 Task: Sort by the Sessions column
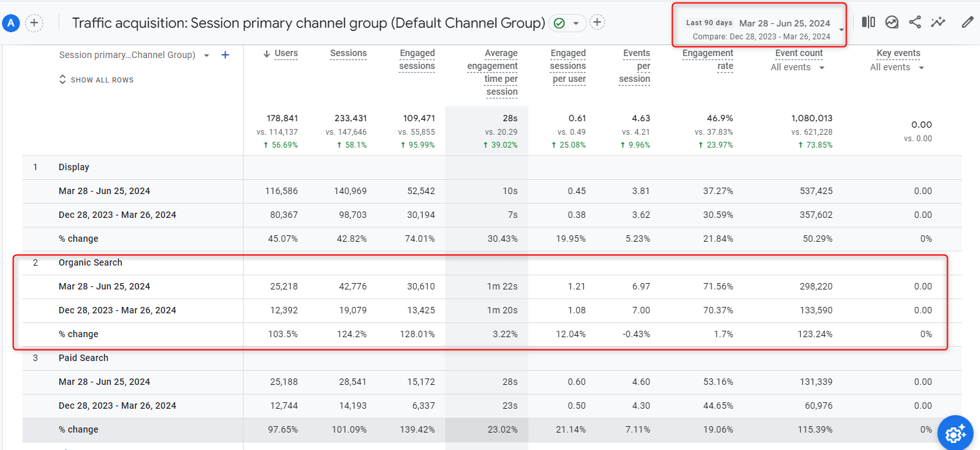pyautogui.click(x=349, y=54)
